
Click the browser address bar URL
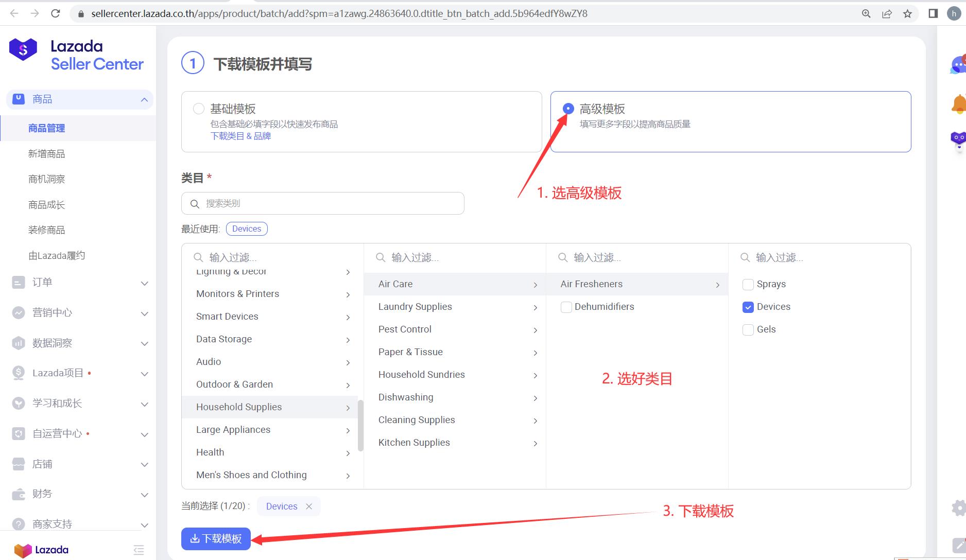[x=339, y=14]
